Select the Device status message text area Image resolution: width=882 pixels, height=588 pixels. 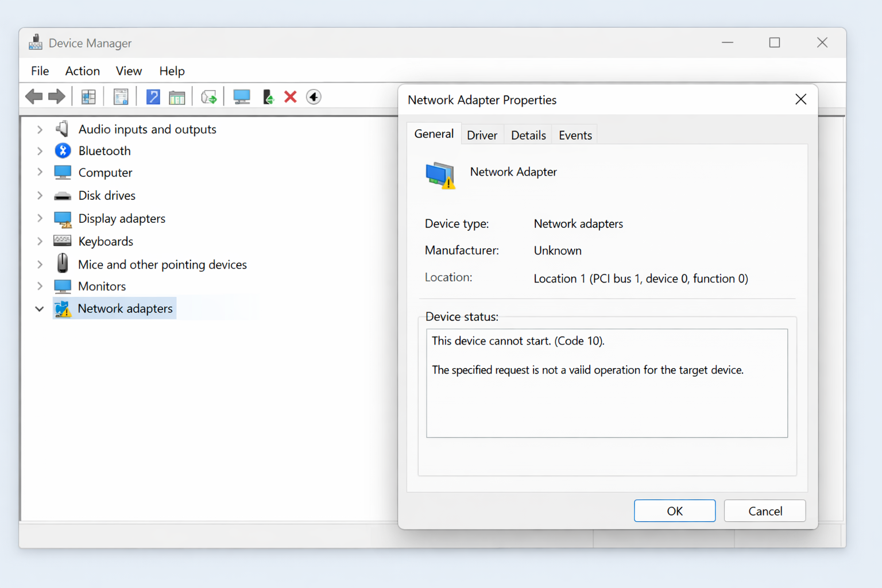606,382
